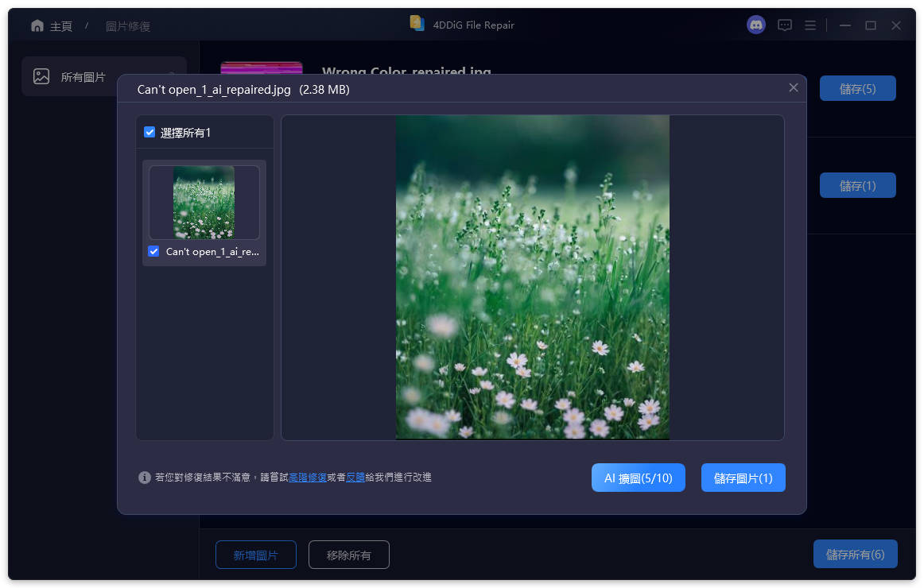The height and width of the screenshot is (588, 924).
Task: Close the repaired image preview dialog
Action: (x=793, y=87)
